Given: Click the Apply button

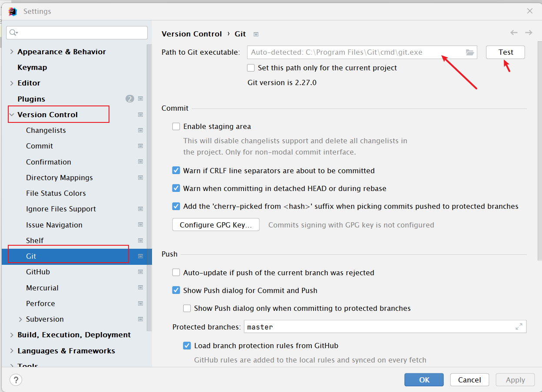Looking at the screenshot, I should tap(516, 380).
